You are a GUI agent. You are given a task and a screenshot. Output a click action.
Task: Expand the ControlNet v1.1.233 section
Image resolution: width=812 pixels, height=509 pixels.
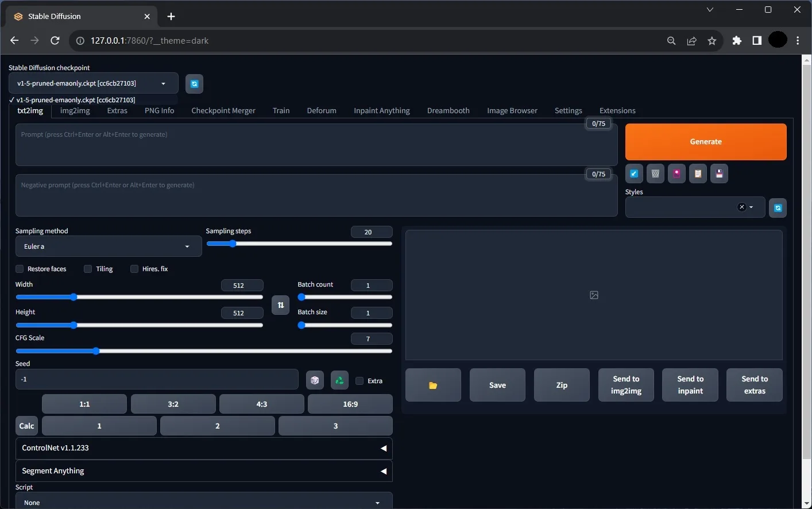coord(204,448)
